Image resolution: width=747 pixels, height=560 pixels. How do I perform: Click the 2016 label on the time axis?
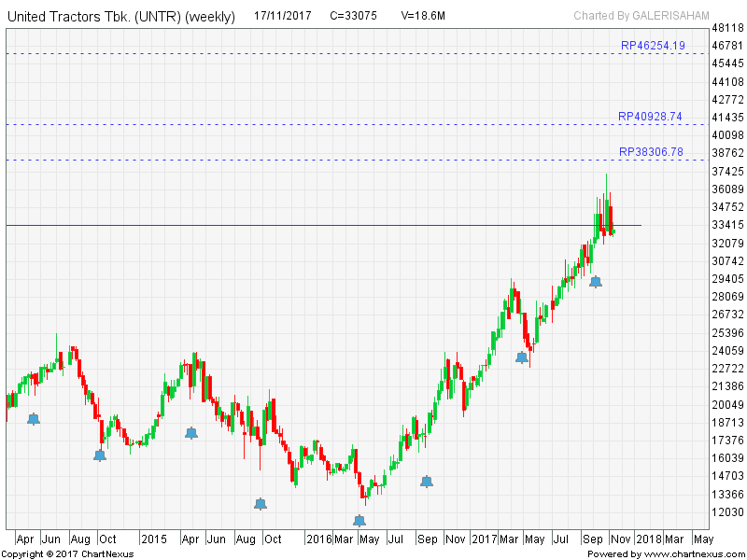coord(318,539)
